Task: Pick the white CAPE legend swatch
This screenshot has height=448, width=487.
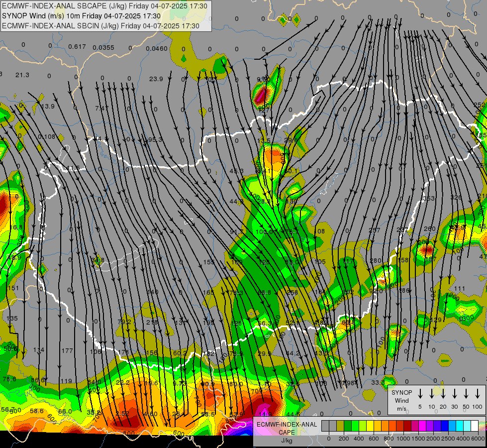Action: 474,426
